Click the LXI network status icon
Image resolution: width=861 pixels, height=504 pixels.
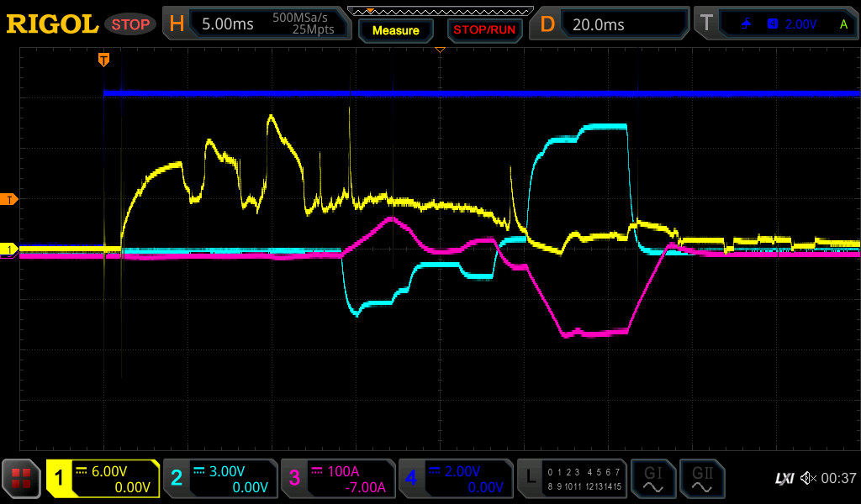point(784,478)
